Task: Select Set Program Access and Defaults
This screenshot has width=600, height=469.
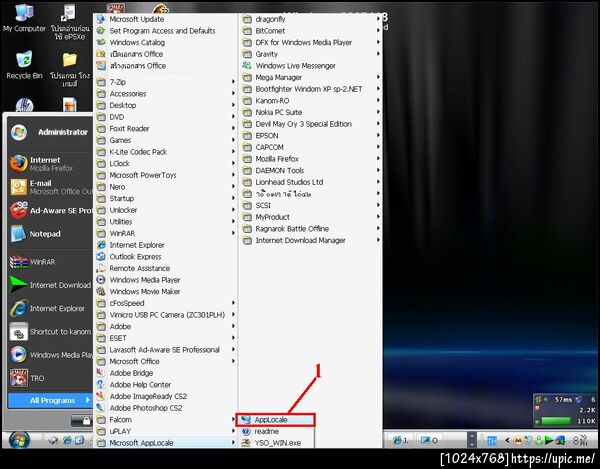Action: coord(166,31)
